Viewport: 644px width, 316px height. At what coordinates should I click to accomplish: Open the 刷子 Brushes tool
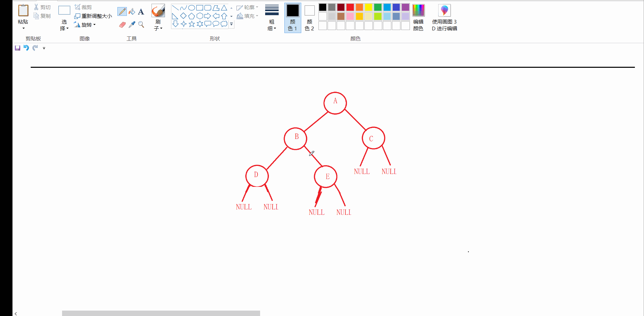157,15
